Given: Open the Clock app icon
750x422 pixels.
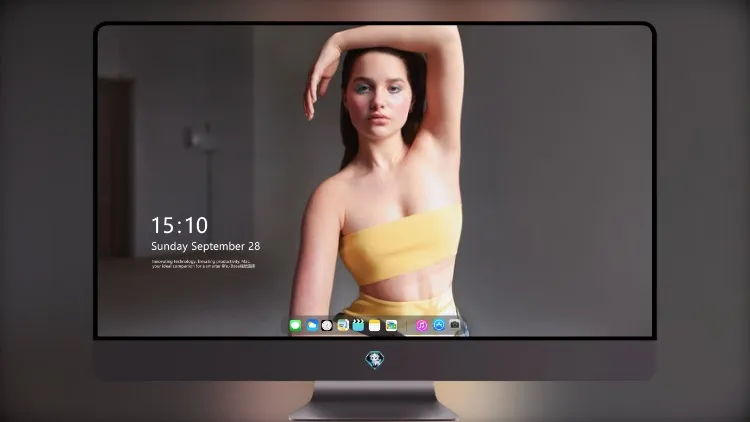Looking at the screenshot, I should [x=327, y=325].
